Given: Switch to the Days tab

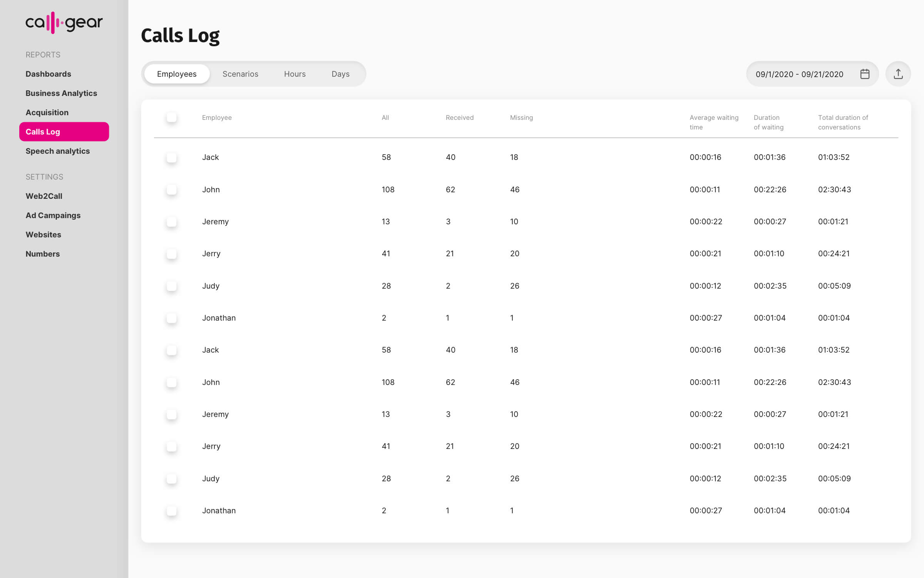Looking at the screenshot, I should (x=340, y=74).
